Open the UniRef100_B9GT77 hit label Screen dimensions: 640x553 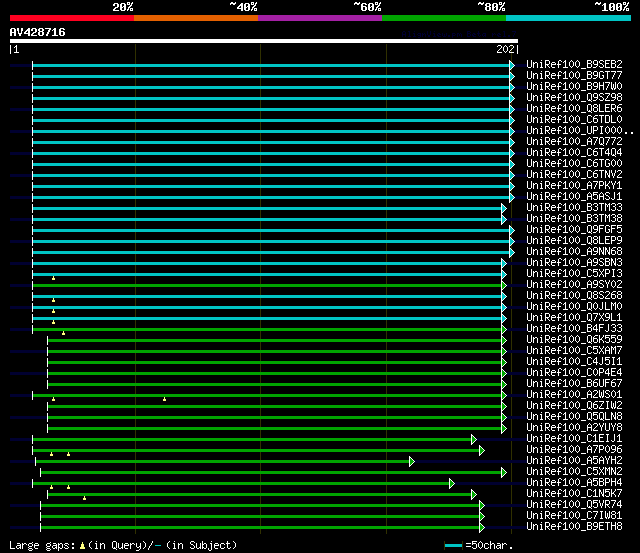pos(574,76)
